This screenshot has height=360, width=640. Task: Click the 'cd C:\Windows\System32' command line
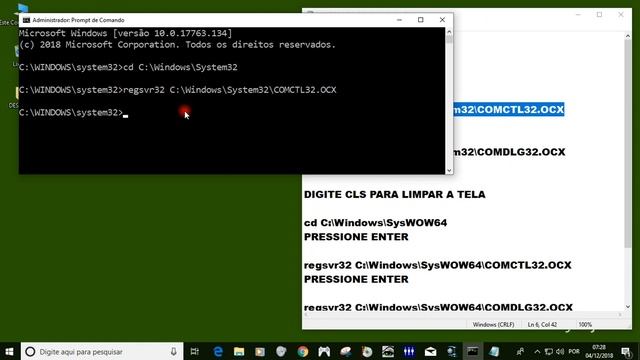coord(128,67)
